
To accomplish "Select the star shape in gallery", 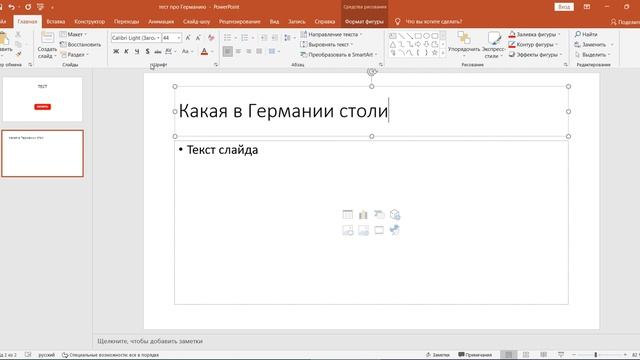I will [x=435, y=53].
